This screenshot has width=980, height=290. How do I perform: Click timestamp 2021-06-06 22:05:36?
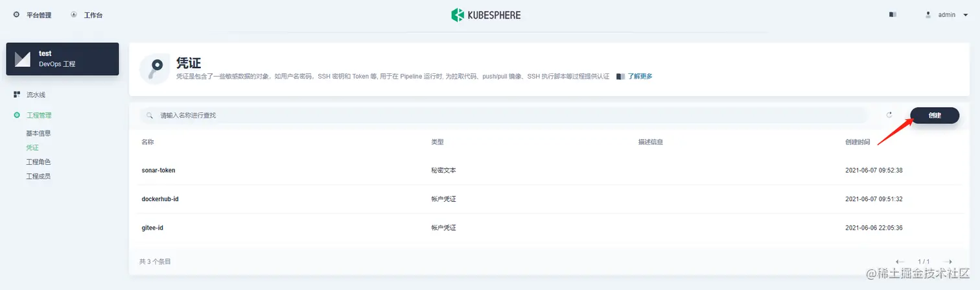click(x=874, y=227)
